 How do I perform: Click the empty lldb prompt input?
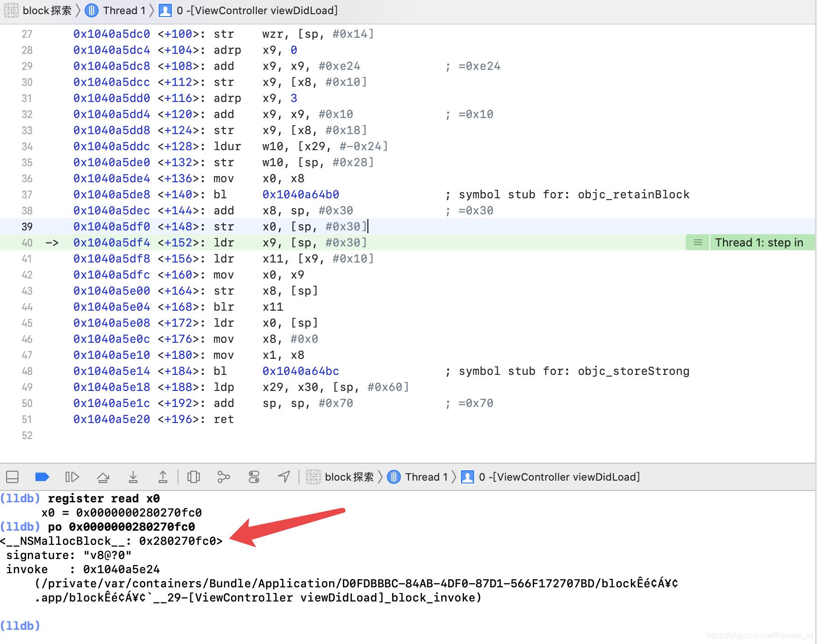[x=21, y=626]
